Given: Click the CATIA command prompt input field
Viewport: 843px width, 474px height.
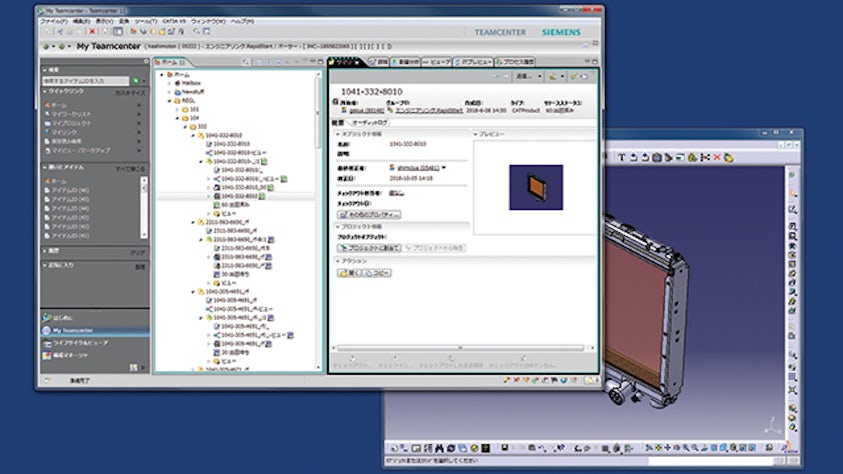Looking at the screenshot, I should point(710,461).
